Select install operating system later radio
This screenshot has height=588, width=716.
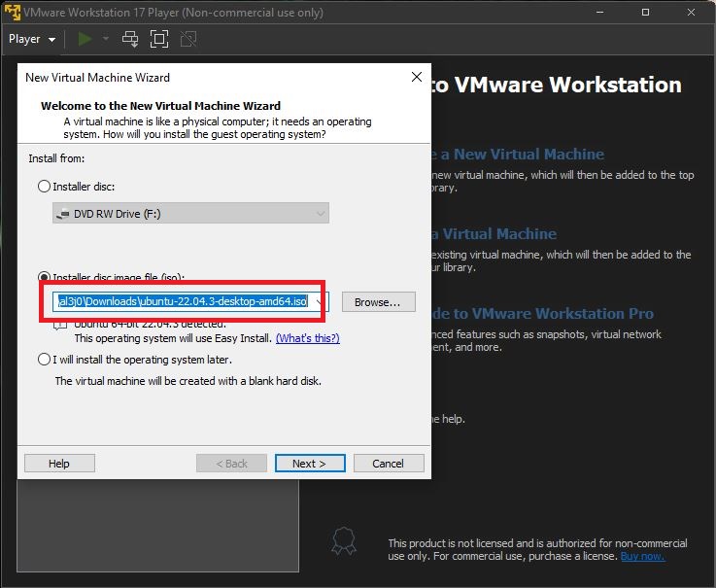pos(44,360)
